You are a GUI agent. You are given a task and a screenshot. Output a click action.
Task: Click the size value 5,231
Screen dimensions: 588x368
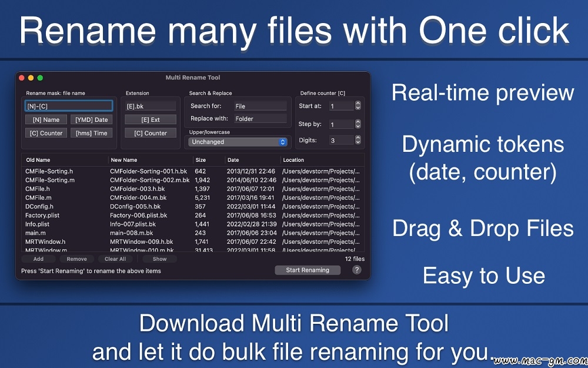pyautogui.click(x=202, y=197)
